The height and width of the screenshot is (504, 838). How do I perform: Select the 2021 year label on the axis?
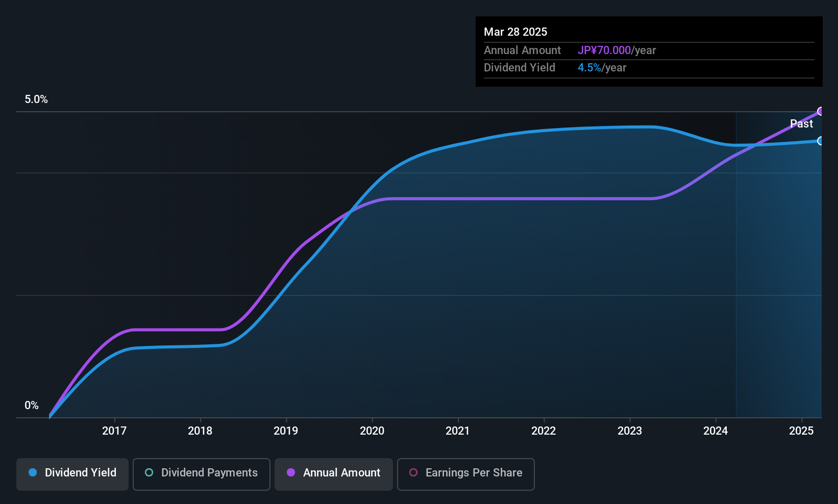tap(458, 431)
